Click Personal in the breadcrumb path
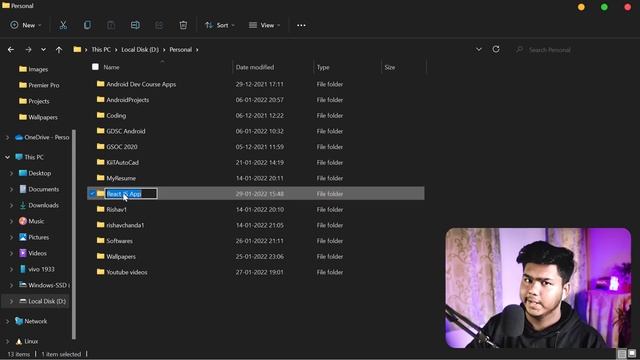 180,49
